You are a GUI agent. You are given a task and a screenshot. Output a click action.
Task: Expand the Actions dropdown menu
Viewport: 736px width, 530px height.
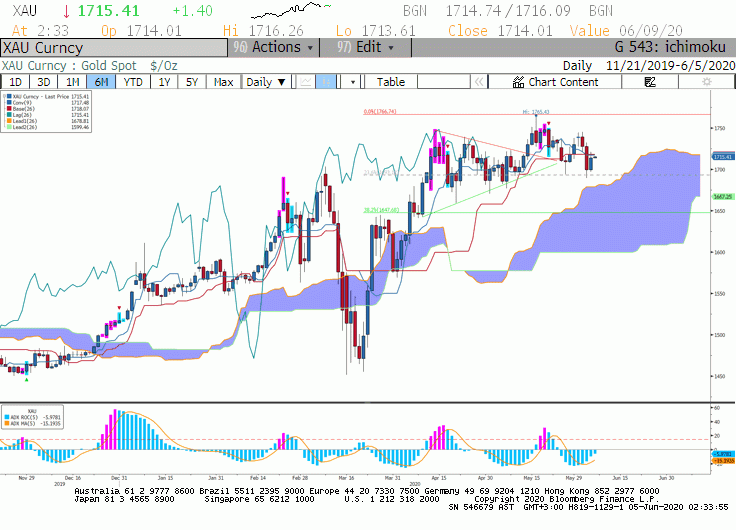274,47
